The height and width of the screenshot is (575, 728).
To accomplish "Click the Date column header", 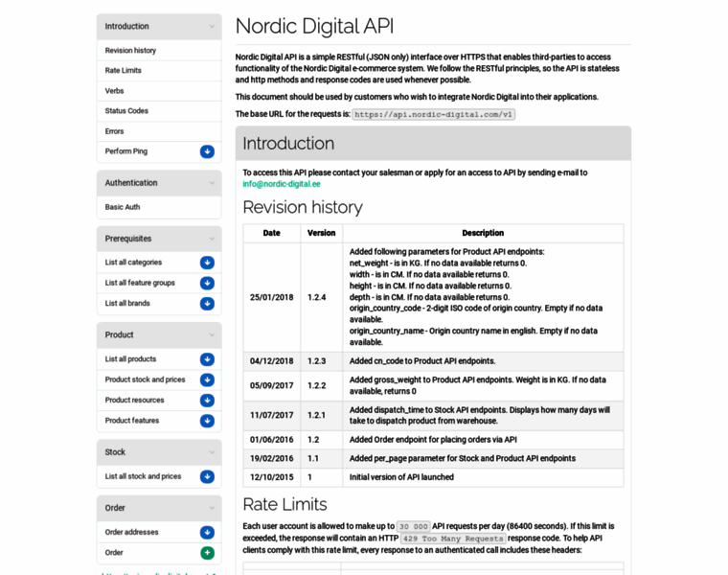I will [x=272, y=233].
